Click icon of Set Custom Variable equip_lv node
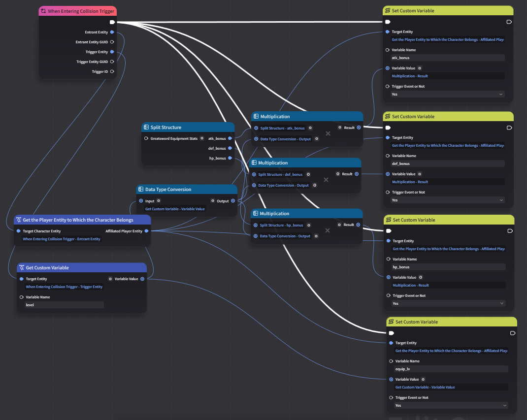Viewport: 527px width, 420px height. (x=391, y=322)
